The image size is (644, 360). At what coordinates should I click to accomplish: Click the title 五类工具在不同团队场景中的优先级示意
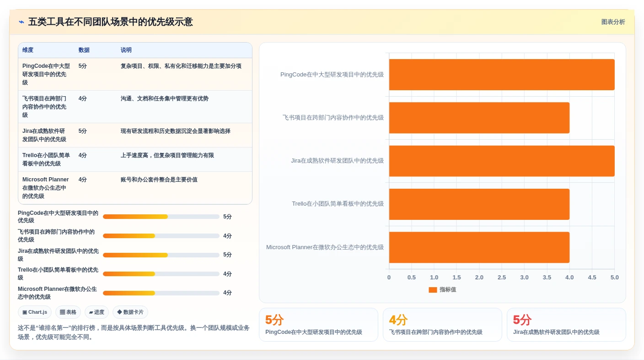(110, 22)
